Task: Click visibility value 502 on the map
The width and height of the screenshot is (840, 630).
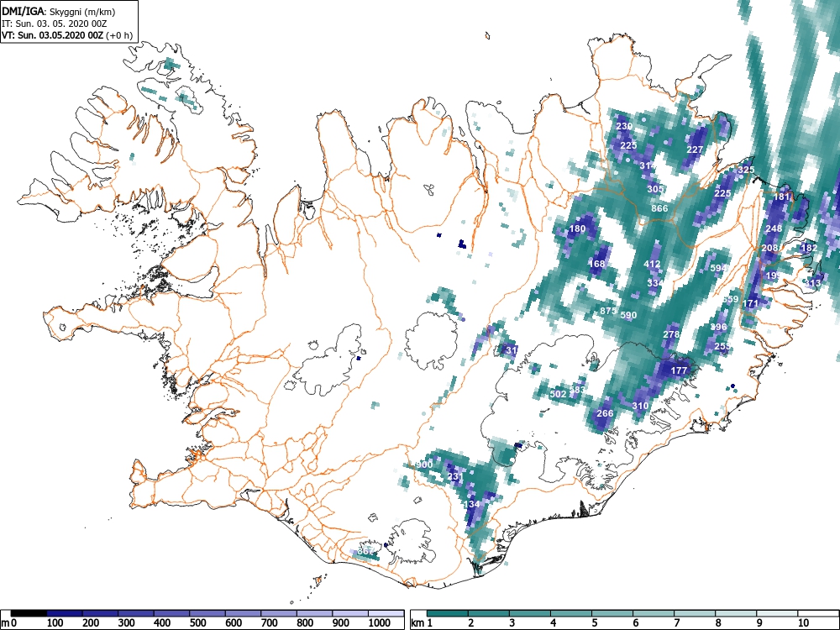Action: (x=559, y=394)
